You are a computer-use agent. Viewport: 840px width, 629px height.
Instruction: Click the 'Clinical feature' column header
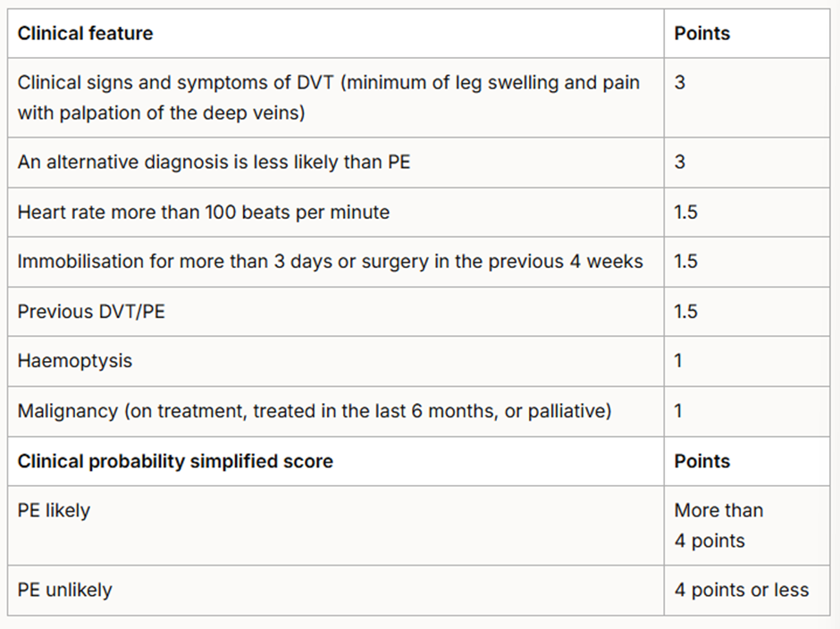(x=86, y=34)
